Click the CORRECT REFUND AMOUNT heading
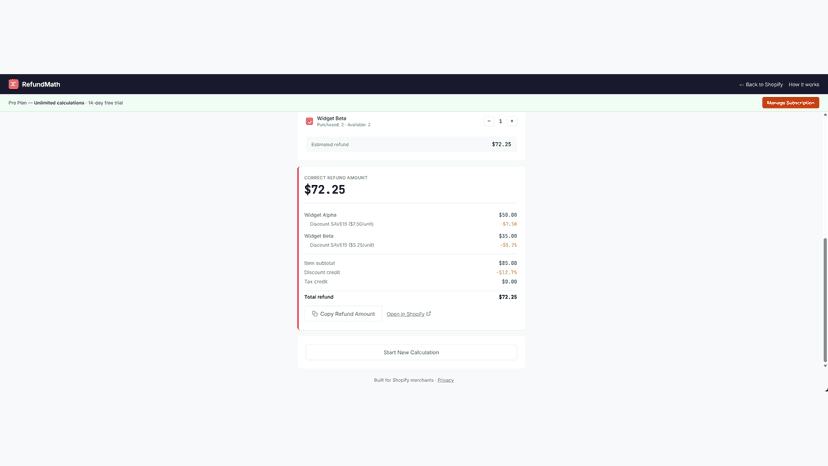828x466 pixels. [336, 178]
